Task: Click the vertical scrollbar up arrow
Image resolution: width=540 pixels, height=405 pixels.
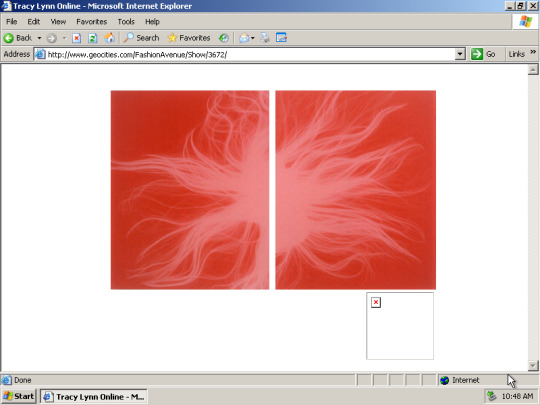Action: click(x=533, y=69)
